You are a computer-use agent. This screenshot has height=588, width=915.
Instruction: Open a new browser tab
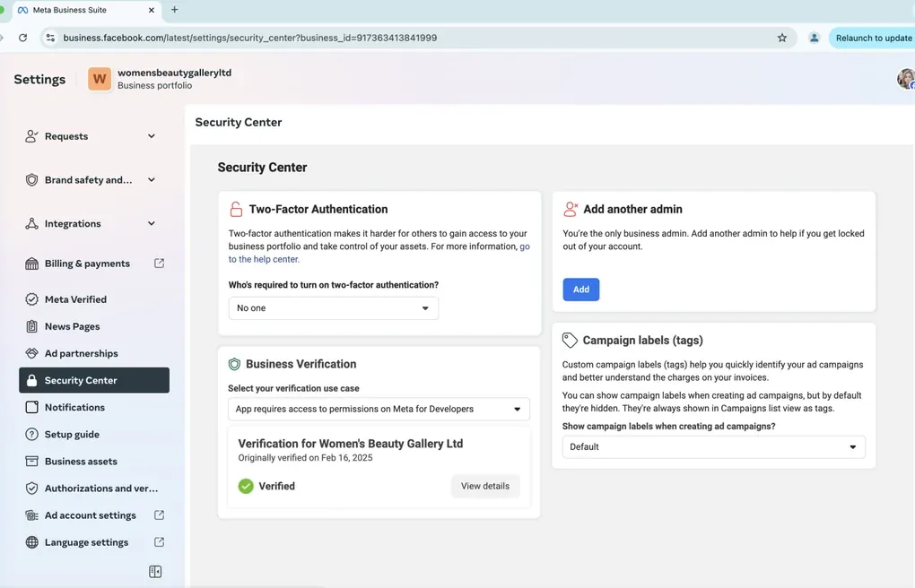click(175, 9)
